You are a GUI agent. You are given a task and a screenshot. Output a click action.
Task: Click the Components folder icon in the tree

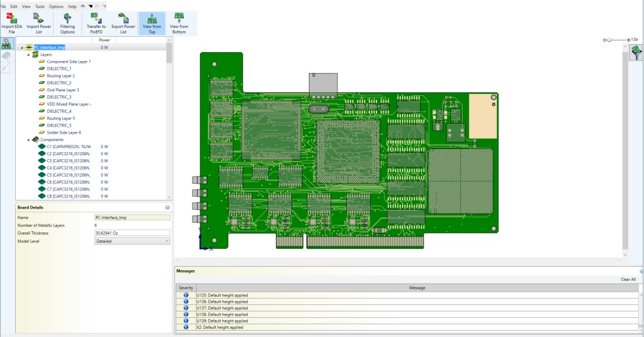[x=35, y=139]
